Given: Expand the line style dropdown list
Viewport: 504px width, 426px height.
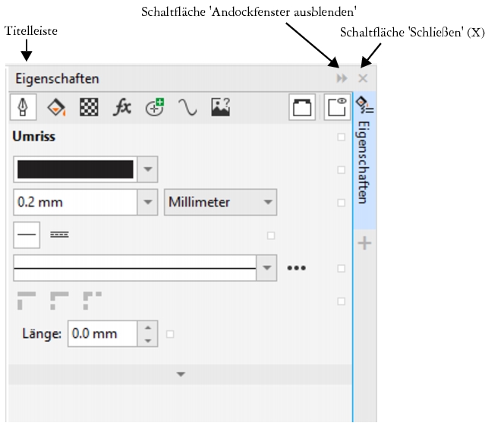Looking at the screenshot, I should [266, 268].
